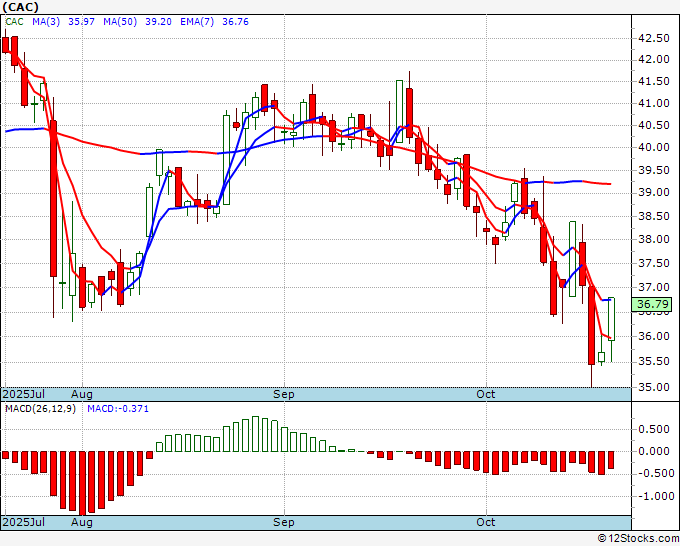Click Aug on price chart time axis

(x=82, y=394)
